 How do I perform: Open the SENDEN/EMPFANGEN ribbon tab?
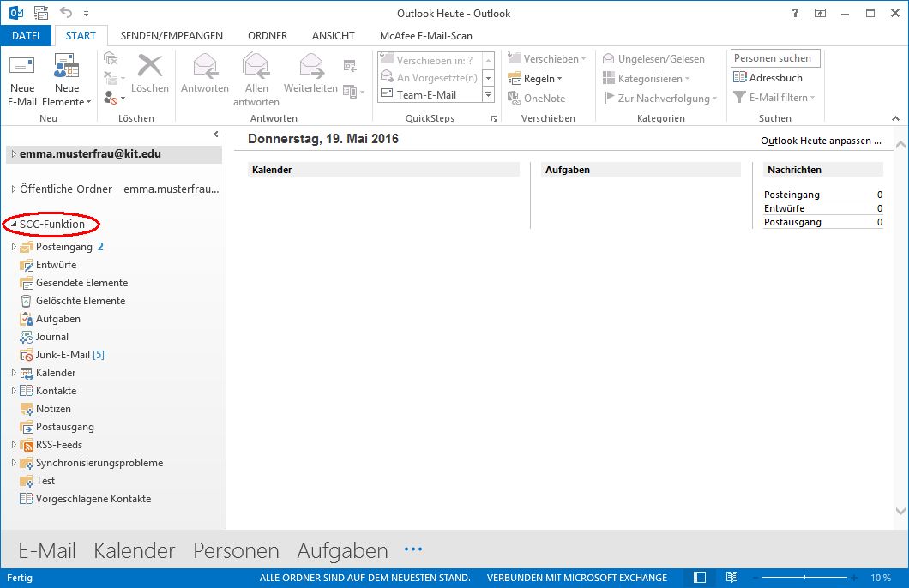pyautogui.click(x=172, y=36)
